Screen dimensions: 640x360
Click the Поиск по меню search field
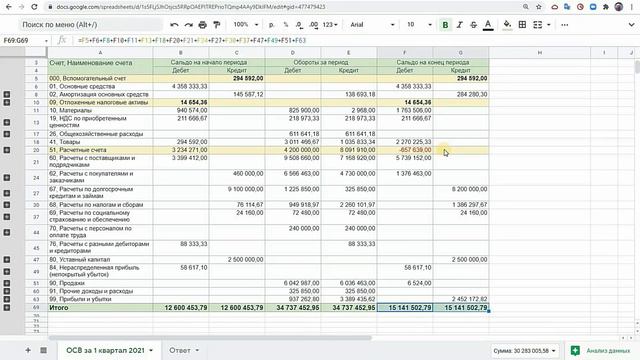tap(90, 25)
